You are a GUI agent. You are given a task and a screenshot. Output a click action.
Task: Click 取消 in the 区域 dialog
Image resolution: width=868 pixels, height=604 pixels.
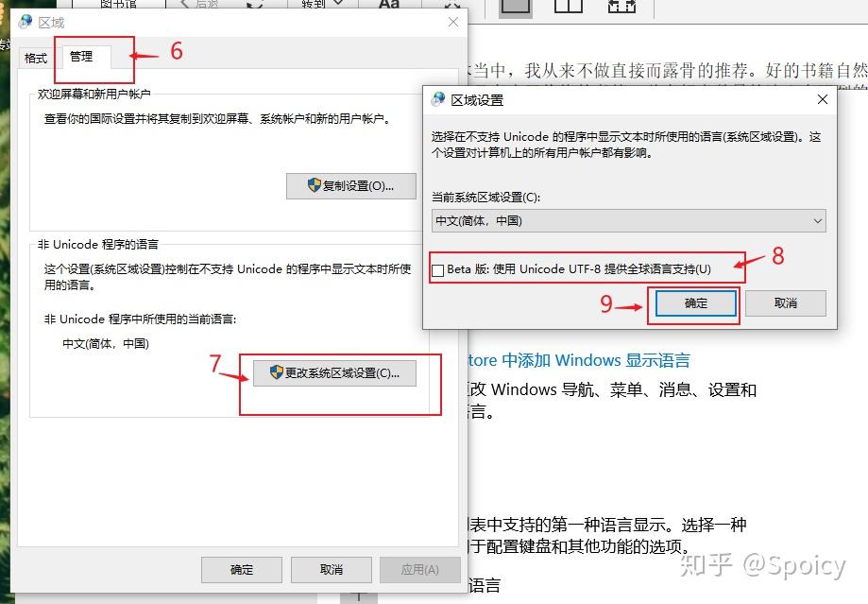(331, 570)
